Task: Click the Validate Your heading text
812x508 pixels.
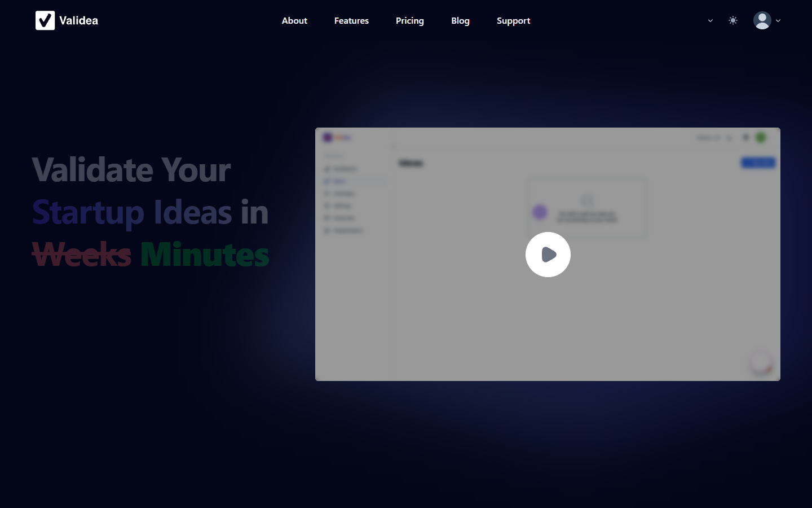Action: click(131, 169)
